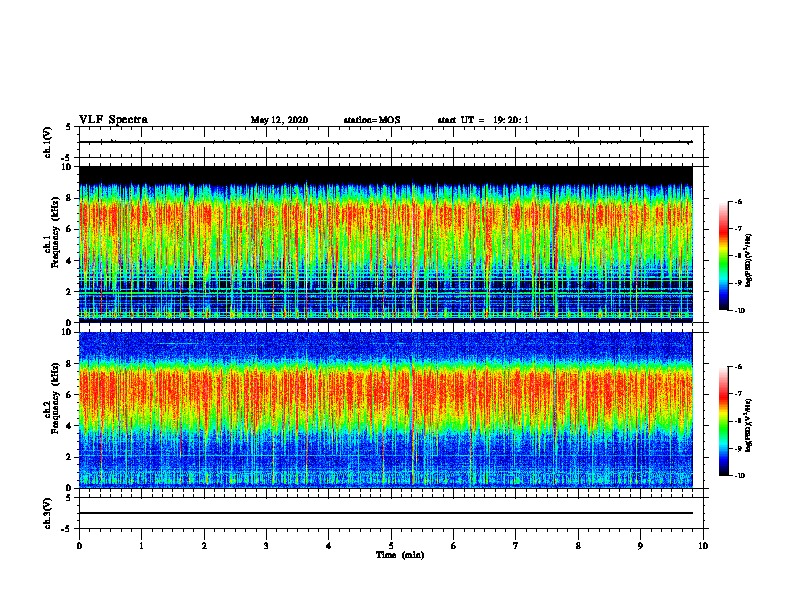Click the ch.3 flat voltage trace line

tap(385, 513)
